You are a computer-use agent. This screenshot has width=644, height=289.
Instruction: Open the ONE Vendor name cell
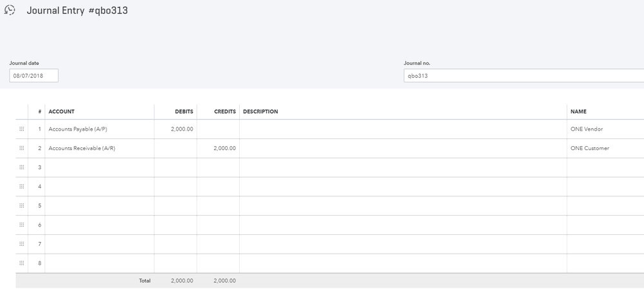[605, 129]
